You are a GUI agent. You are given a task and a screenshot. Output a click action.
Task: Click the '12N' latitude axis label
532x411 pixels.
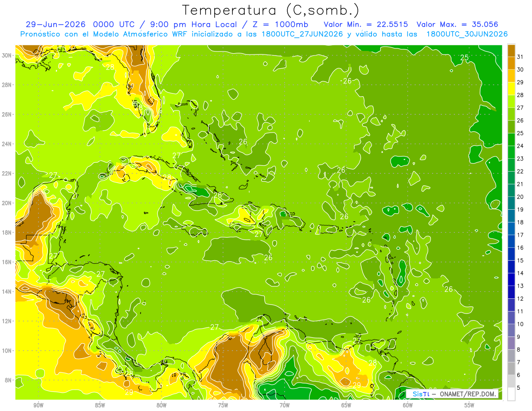7,321
